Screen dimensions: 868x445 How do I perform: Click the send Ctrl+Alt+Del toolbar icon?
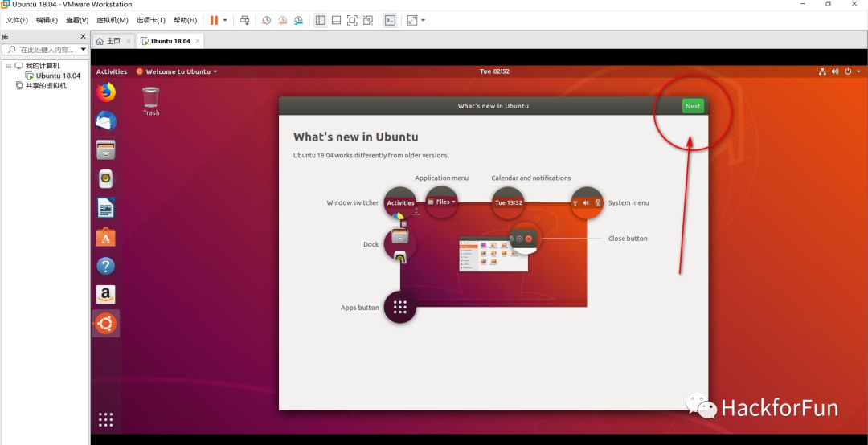tap(244, 20)
